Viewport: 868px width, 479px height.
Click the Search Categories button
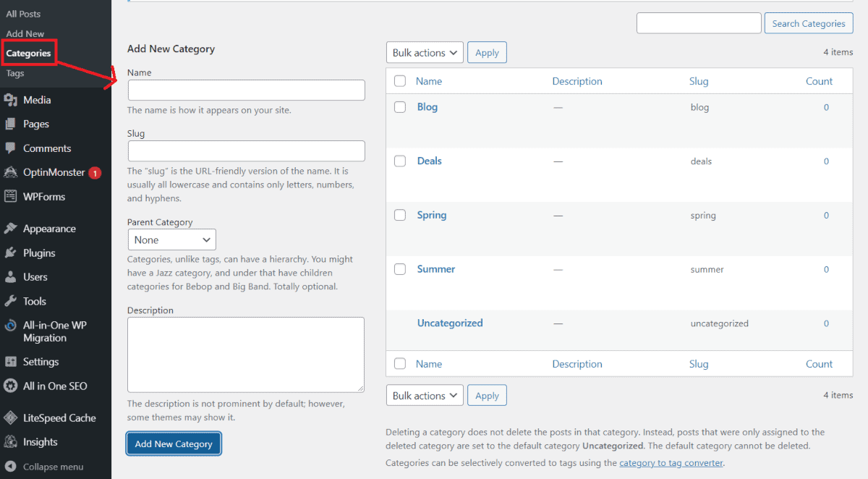coord(809,23)
